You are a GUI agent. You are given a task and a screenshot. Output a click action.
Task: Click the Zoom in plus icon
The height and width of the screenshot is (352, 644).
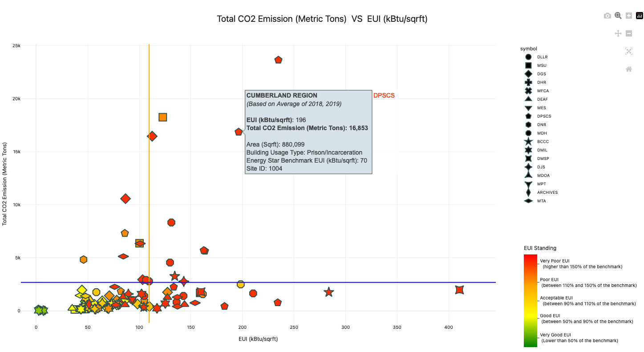point(629,16)
